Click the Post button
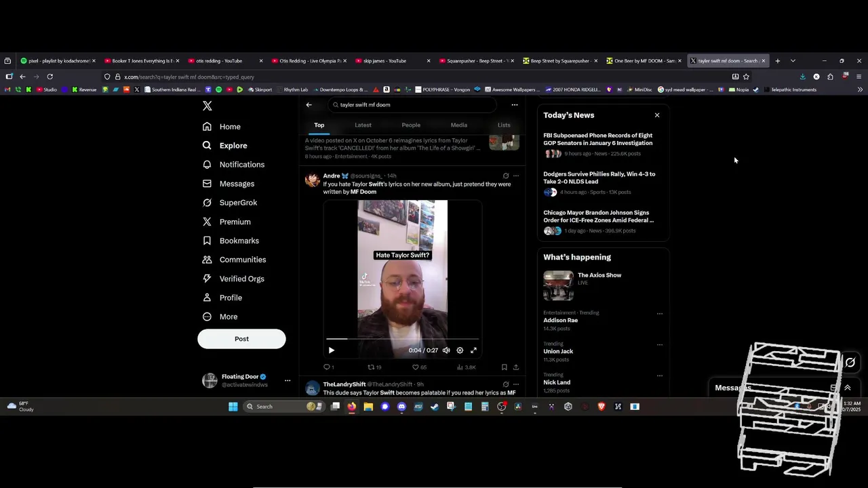868x488 pixels. (241, 339)
